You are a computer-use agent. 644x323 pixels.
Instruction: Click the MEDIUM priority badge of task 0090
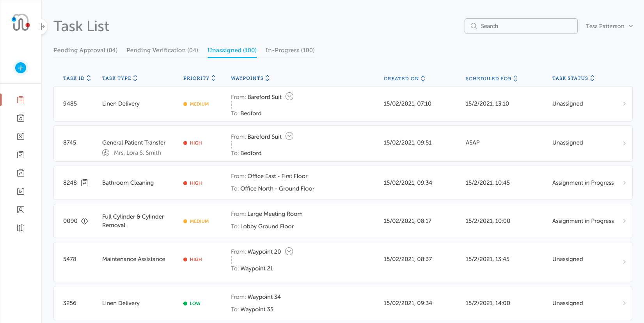[196, 221]
